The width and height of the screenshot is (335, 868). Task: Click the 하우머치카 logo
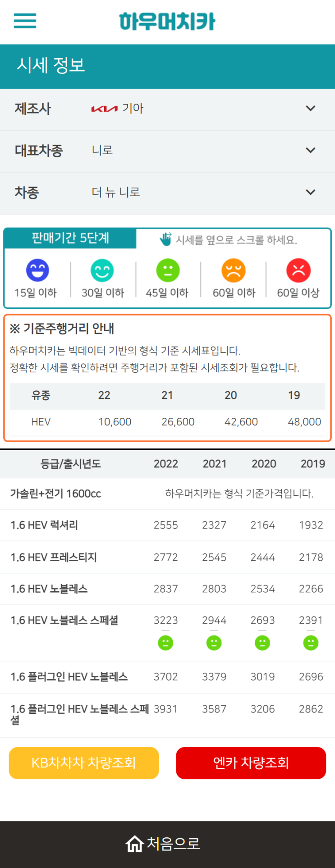coord(167,21)
